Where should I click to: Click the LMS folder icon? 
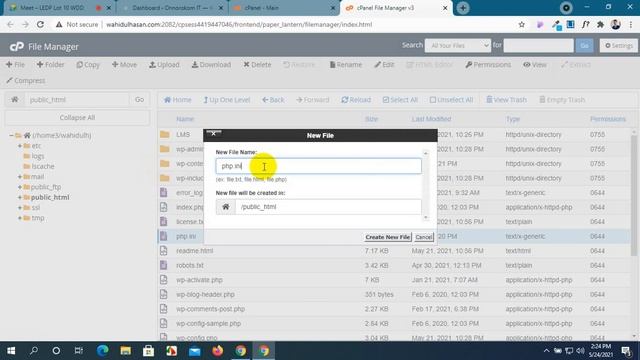[x=164, y=134]
